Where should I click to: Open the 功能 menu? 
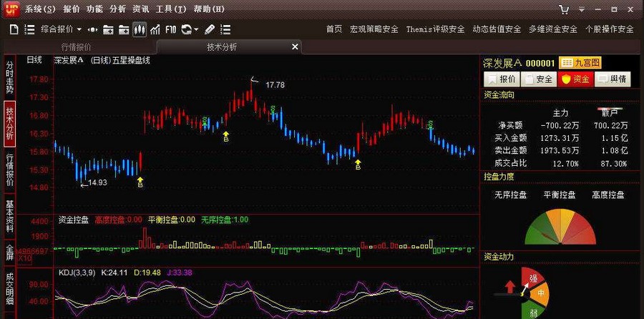click(x=94, y=9)
